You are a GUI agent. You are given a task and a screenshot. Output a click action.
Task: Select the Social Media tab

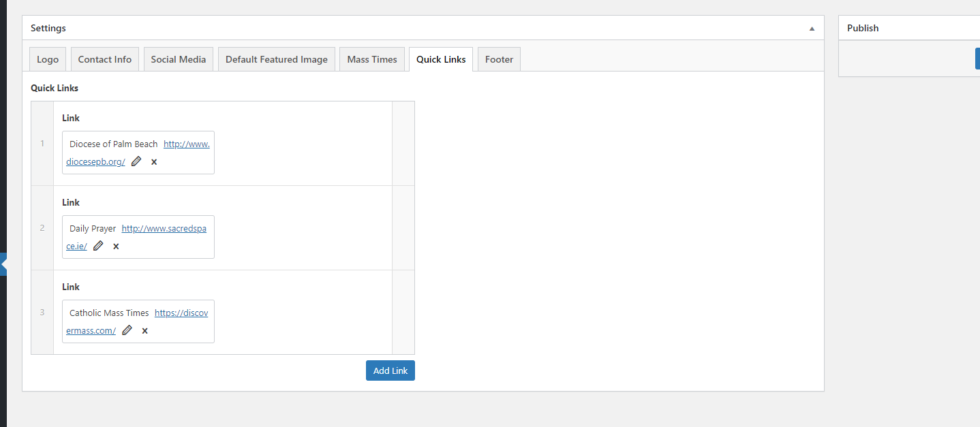(178, 59)
